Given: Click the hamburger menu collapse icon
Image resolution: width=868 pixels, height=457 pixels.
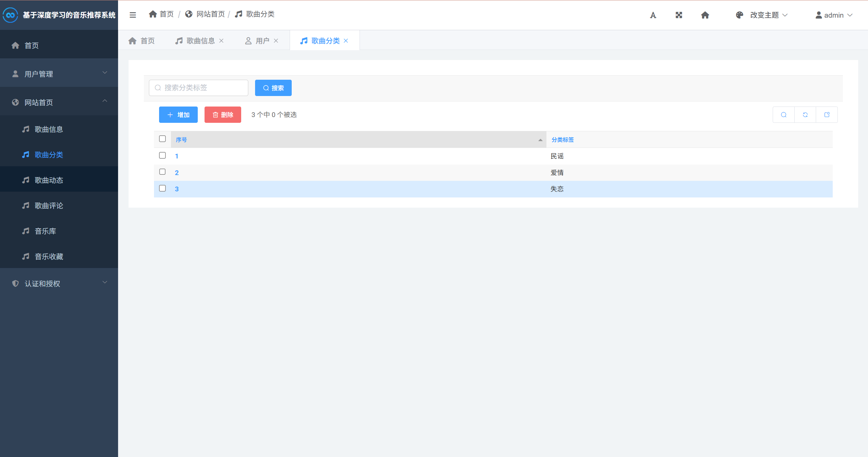Looking at the screenshot, I should coord(133,15).
